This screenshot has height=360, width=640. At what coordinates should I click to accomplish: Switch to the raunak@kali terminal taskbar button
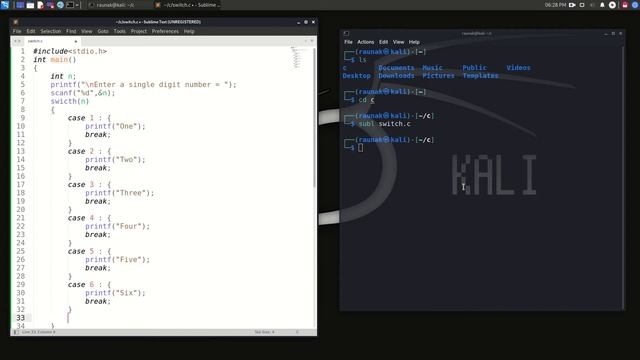[116, 5]
